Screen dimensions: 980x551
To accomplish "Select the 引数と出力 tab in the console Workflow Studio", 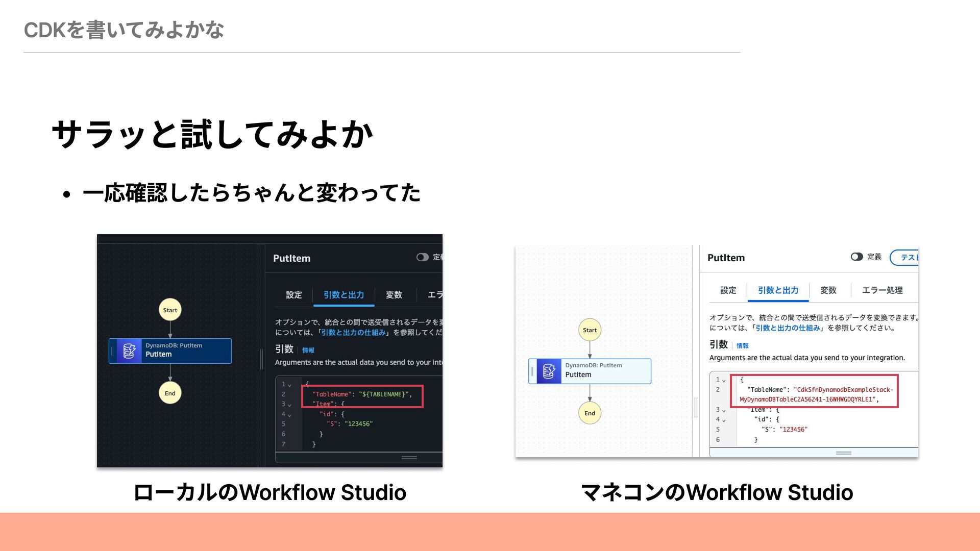I will click(778, 290).
